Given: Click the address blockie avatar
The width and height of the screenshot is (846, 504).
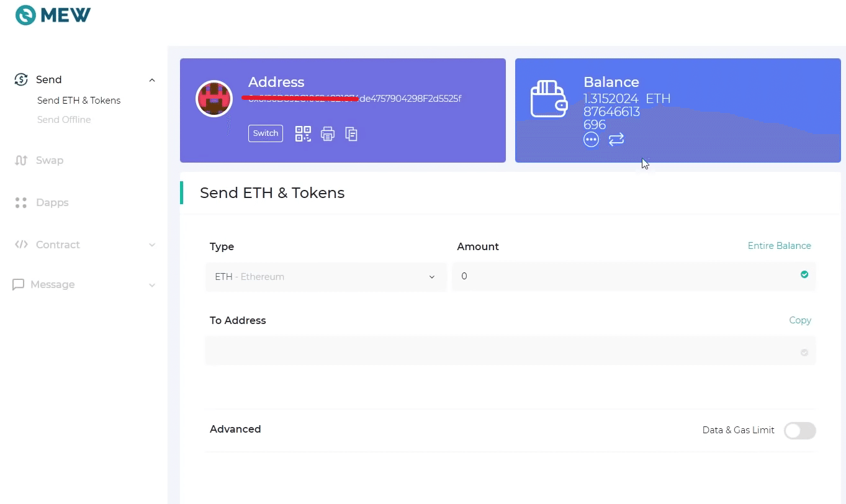Looking at the screenshot, I should pyautogui.click(x=214, y=99).
